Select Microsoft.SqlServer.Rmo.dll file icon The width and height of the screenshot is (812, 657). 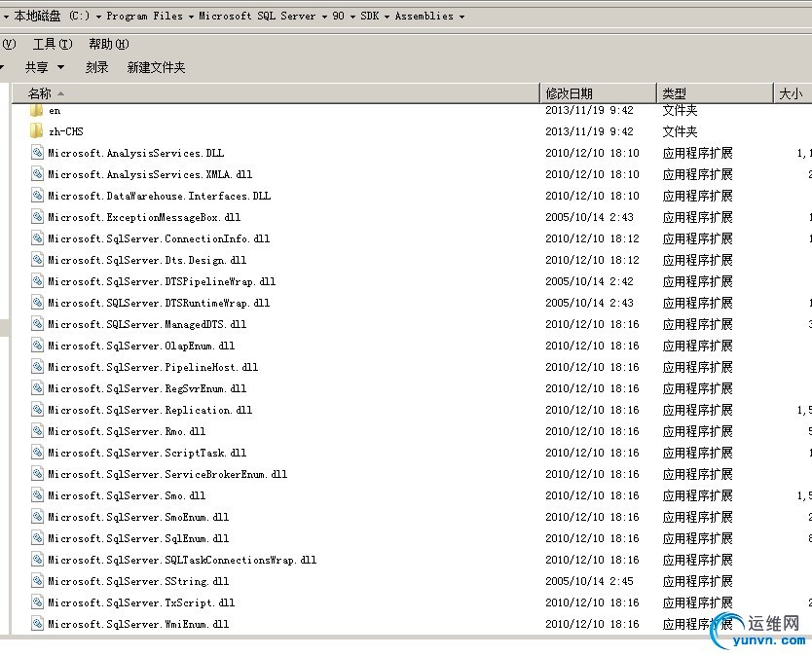(37, 431)
